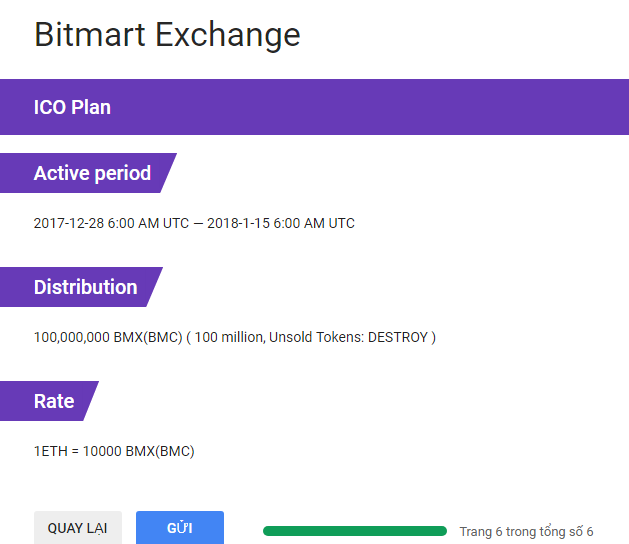Click the "Rate" heading tag
The width and height of the screenshot is (629, 544).
click(54, 401)
